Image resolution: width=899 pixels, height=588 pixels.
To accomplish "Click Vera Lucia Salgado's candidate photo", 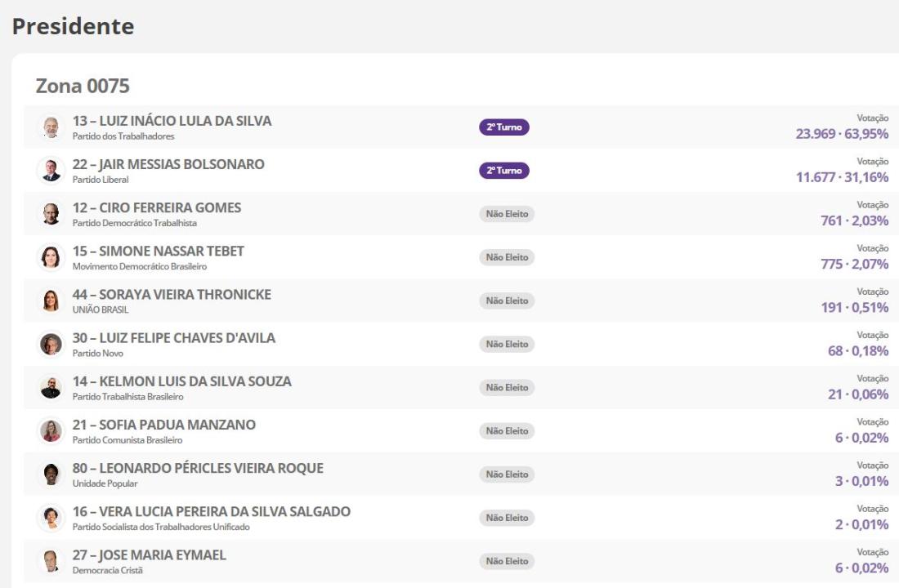I will [x=51, y=518].
